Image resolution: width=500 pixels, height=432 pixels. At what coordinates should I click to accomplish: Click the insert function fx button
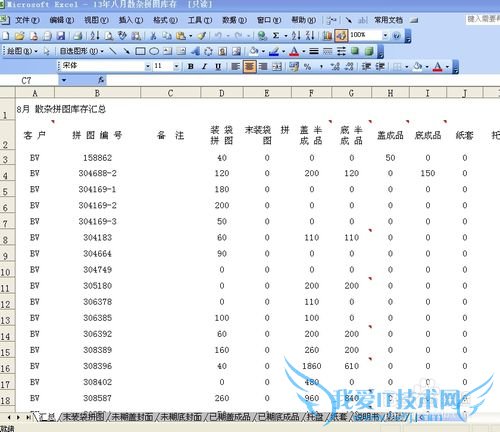pyautogui.click(x=101, y=80)
